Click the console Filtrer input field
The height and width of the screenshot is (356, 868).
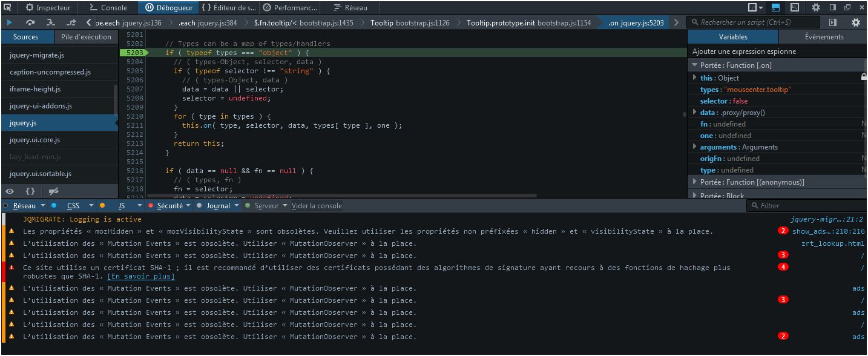click(806, 206)
